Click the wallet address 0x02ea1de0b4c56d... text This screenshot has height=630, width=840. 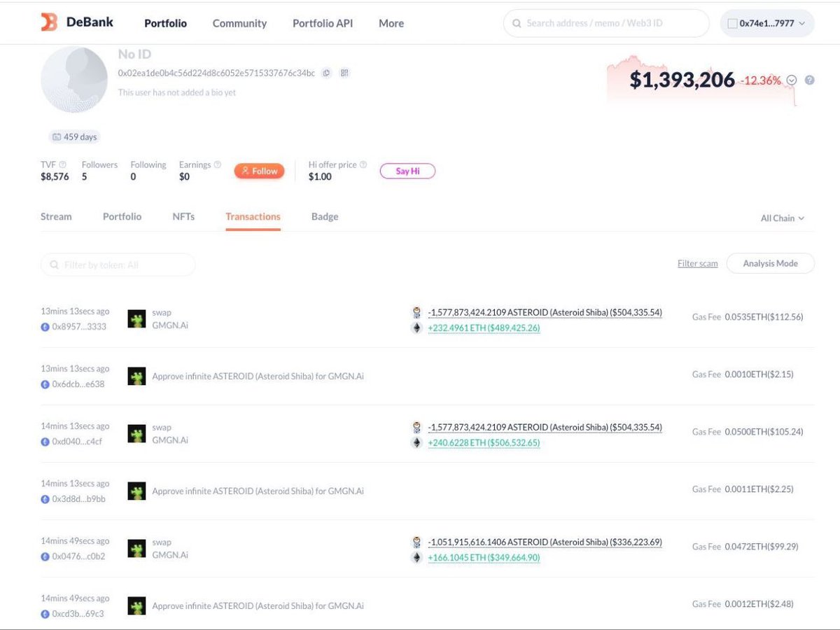click(x=216, y=73)
